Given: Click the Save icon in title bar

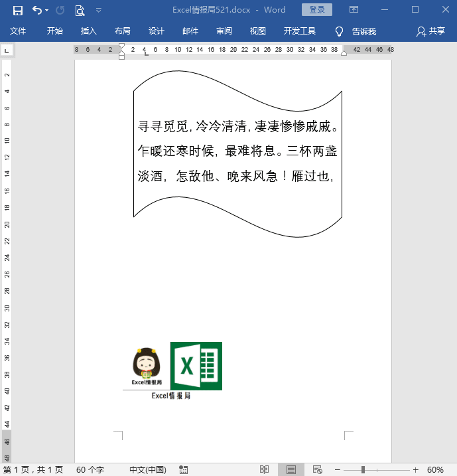Looking at the screenshot, I should coord(18,11).
